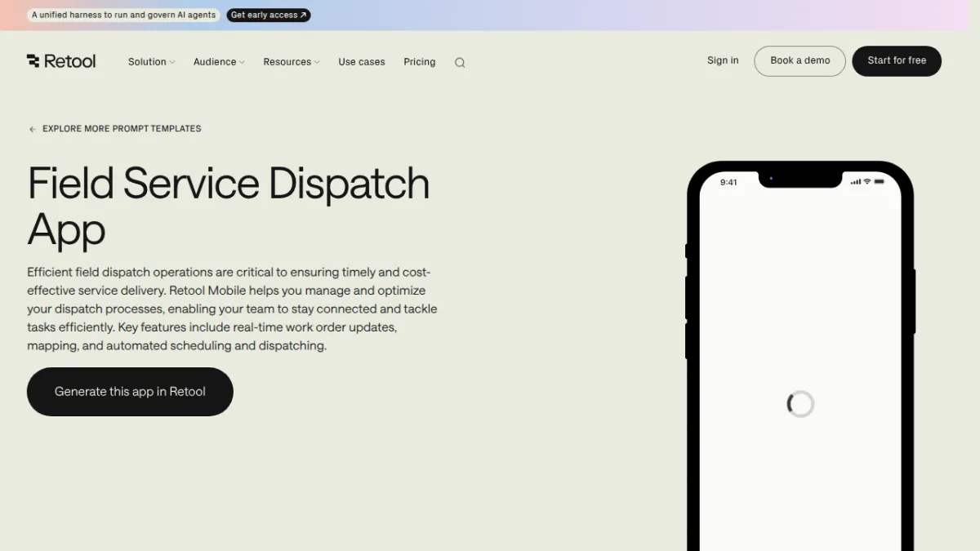Go to the Pricing page
The height and width of the screenshot is (551, 980).
click(x=420, y=62)
